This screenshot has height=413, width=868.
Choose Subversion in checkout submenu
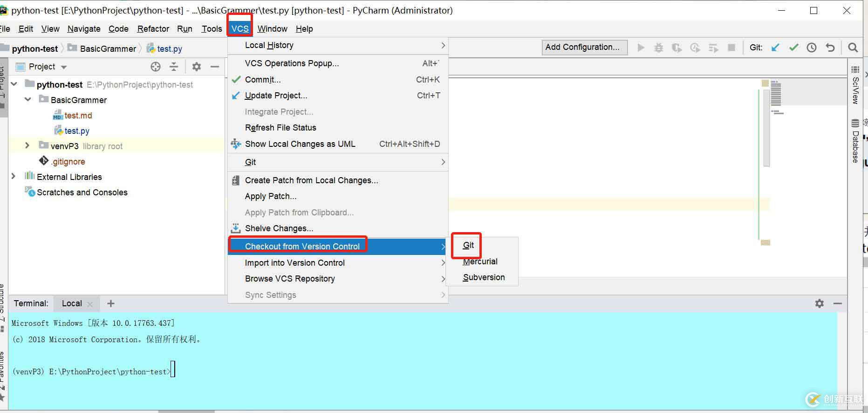[482, 277]
